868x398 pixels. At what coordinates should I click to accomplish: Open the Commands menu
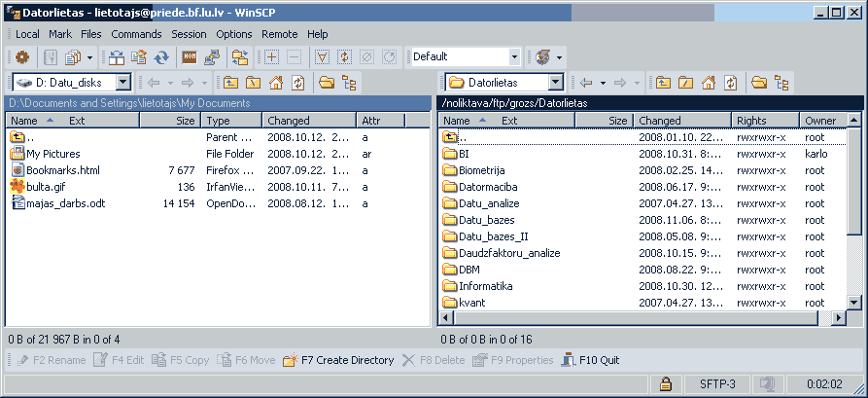pos(136,34)
